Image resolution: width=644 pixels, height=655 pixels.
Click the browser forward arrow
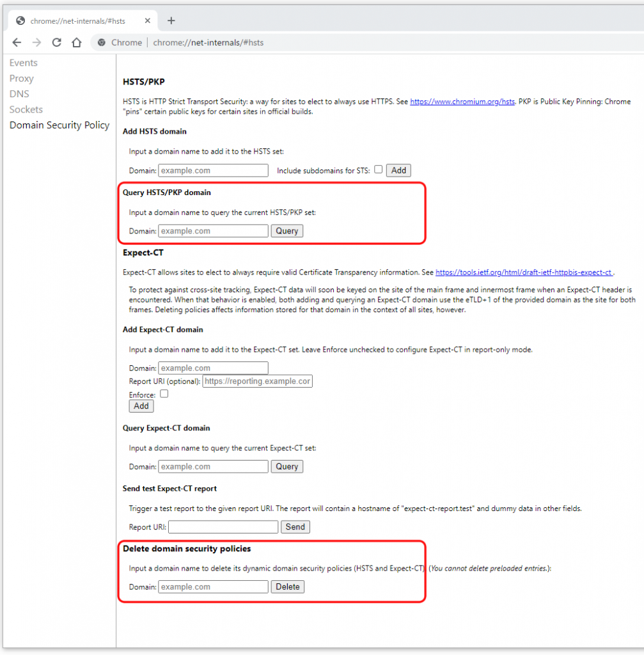pyautogui.click(x=36, y=43)
